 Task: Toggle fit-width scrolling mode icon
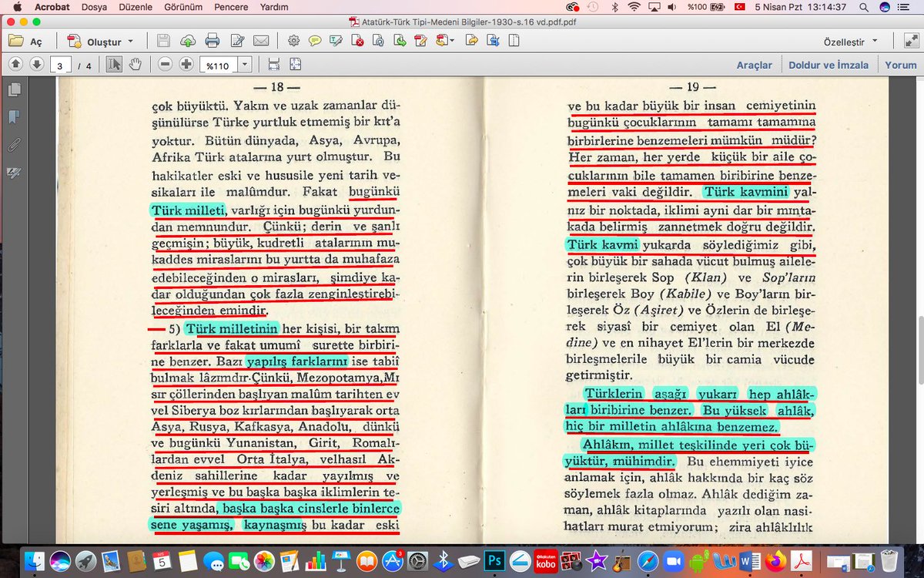[274, 65]
